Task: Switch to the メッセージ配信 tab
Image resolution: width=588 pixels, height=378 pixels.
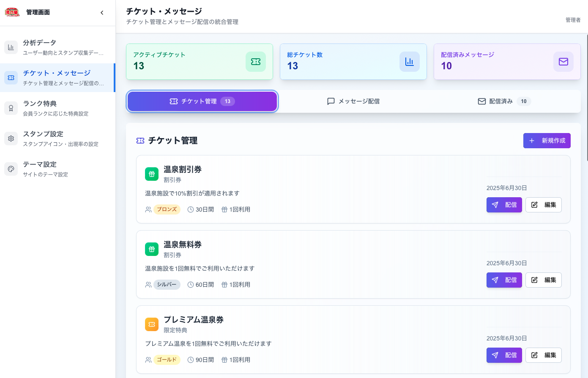Action: pos(353,101)
